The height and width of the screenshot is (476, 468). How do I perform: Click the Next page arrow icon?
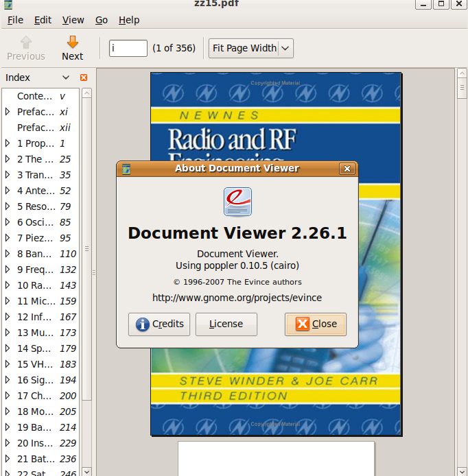(72, 42)
